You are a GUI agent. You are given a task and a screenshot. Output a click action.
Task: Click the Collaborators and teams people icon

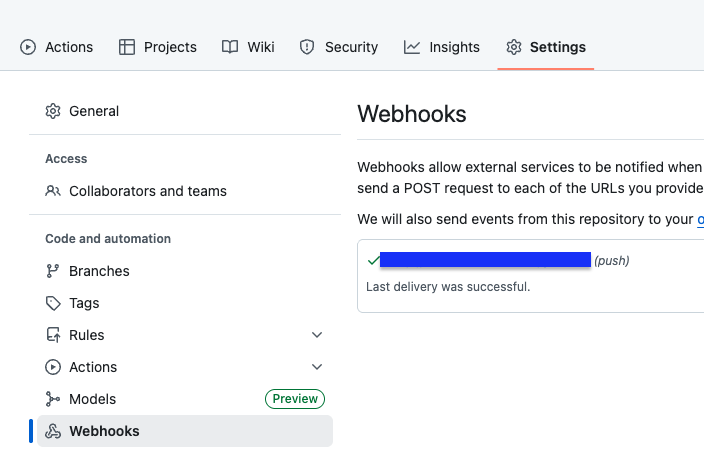coord(53,191)
